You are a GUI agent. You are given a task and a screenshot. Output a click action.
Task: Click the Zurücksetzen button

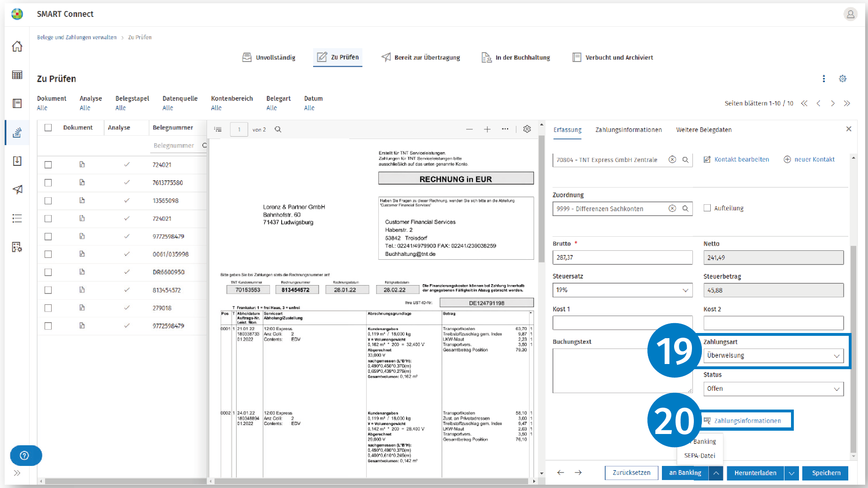click(x=631, y=473)
